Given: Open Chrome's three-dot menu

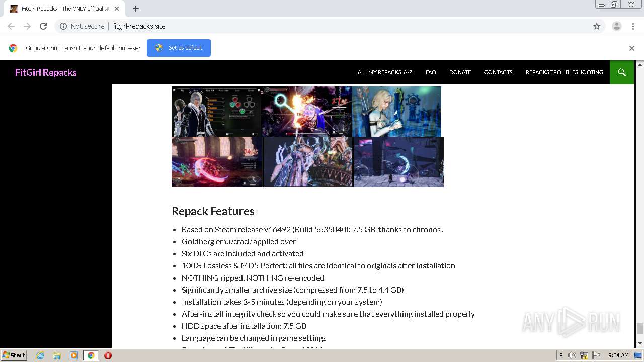Looking at the screenshot, I should tap(633, 26).
